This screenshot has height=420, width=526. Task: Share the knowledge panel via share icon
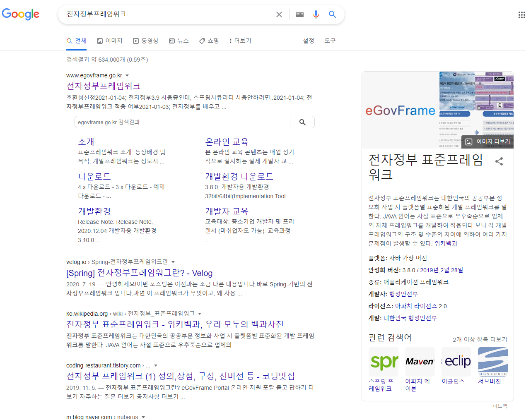click(x=499, y=161)
